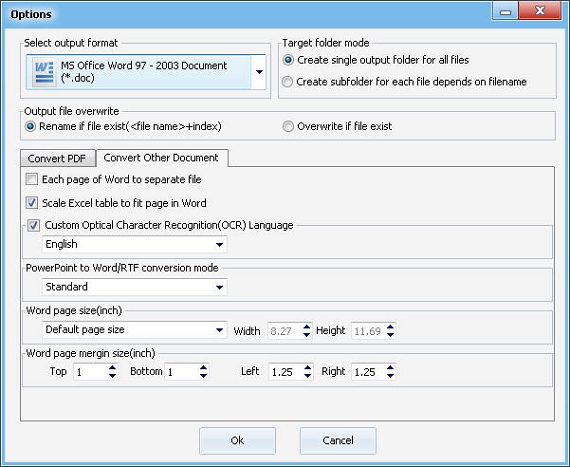Increase the Left margin value arrow
Viewport: 570px width, 467px height.
click(x=308, y=368)
